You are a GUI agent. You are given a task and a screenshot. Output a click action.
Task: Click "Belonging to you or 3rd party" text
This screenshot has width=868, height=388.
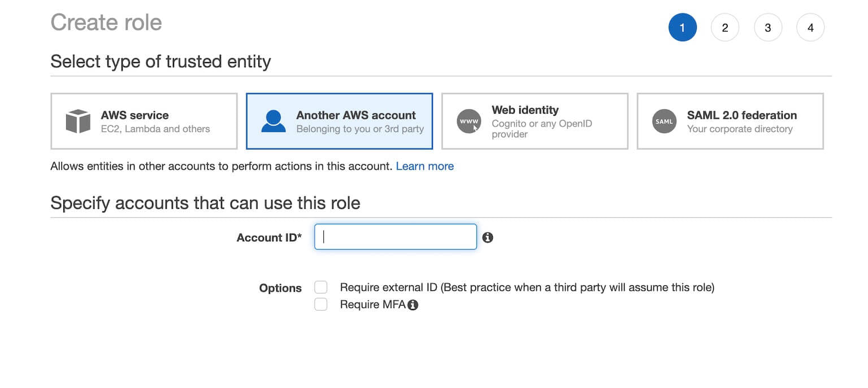(360, 129)
